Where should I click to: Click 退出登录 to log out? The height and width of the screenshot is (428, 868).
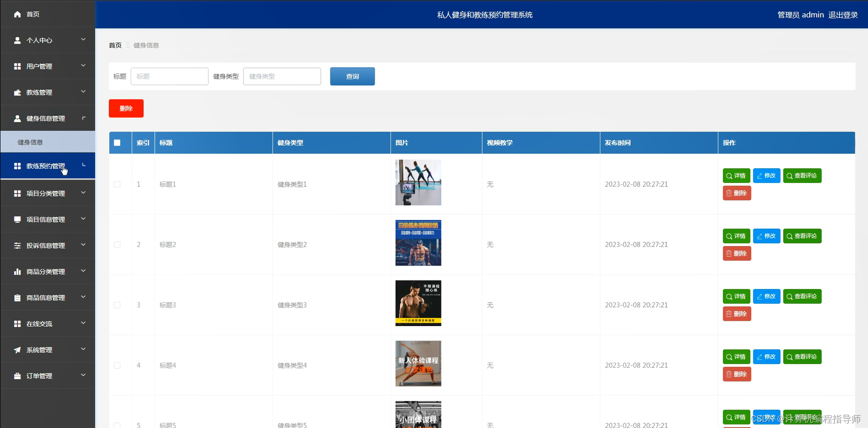(x=843, y=15)
